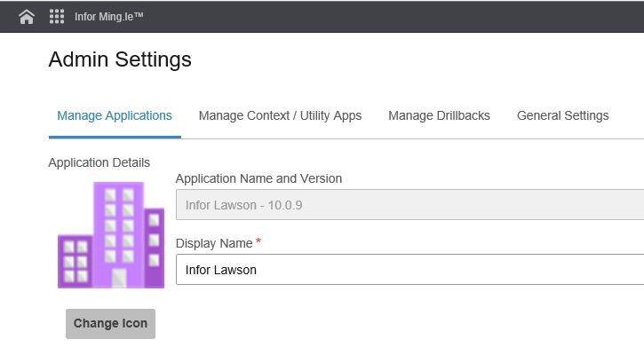Viewport: 644px width, 347px height.
Task: Open the app switcher grid icon
Action: pos(57,16)
